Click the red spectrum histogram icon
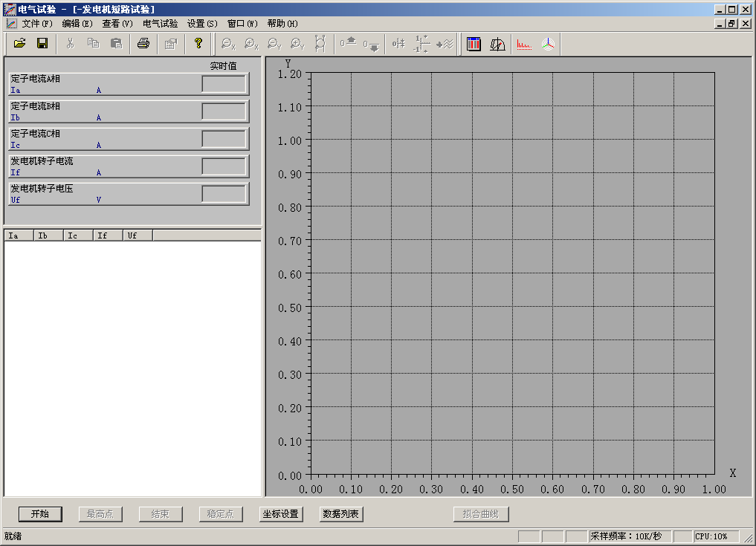 pos(524,44)
